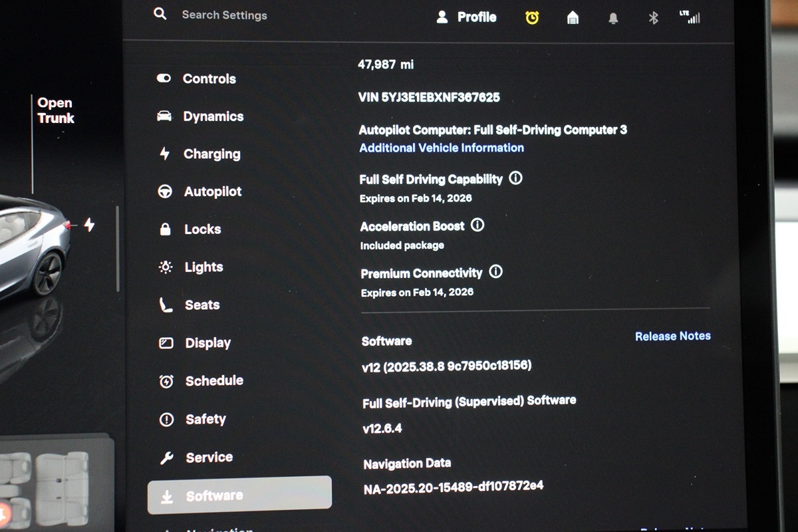Screen dimensions: 798x532
Task: View software Release Notes
Action: (x=672, y=336)
